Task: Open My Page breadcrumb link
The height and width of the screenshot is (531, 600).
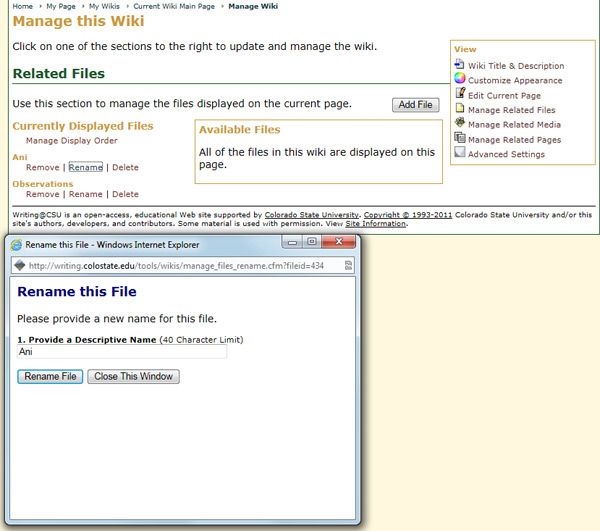Action: (x=62, y=6)
